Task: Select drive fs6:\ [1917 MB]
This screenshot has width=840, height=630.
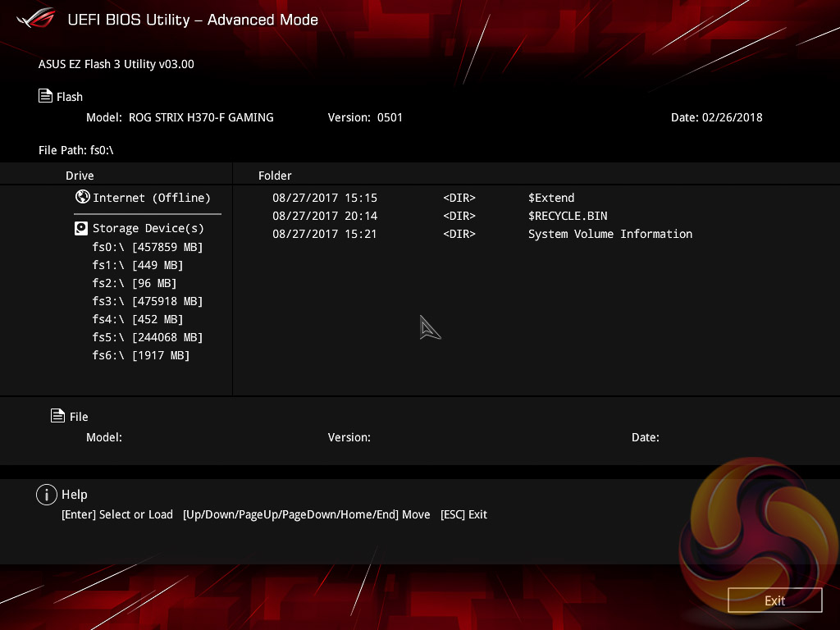Action: 141,355
